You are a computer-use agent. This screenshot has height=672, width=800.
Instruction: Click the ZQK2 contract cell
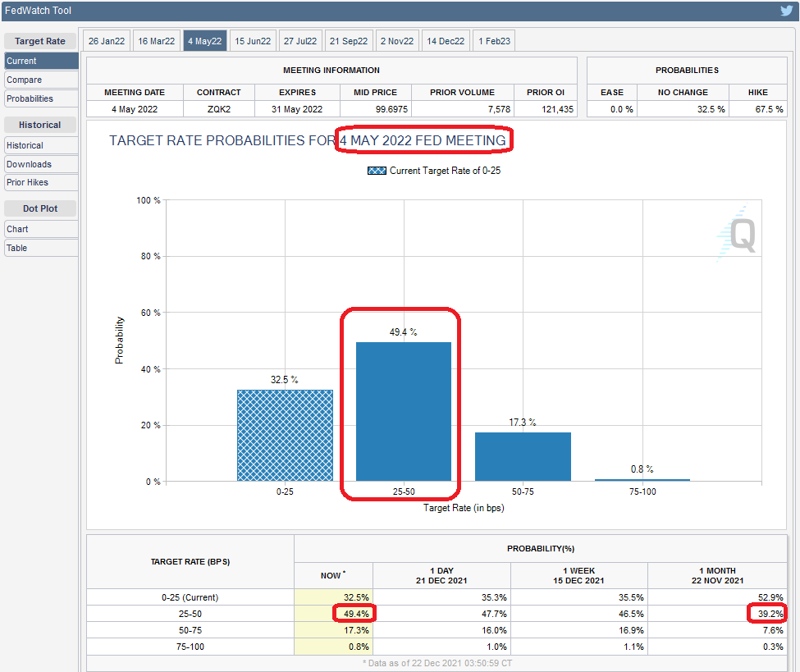click(x=219, y=109)
